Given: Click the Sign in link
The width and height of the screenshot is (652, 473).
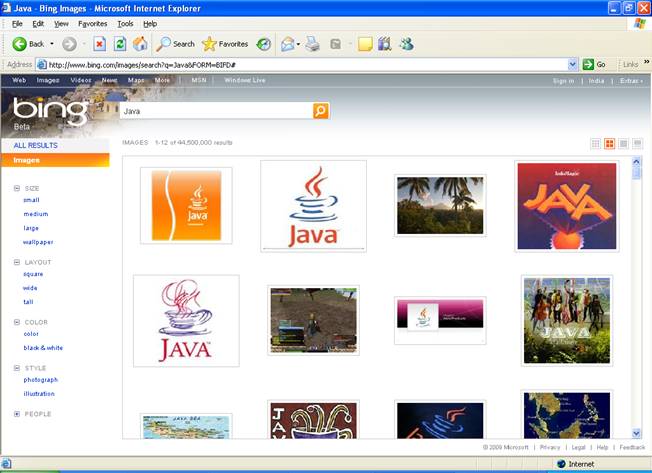Looking at the screenshot, I should [563, 81].
